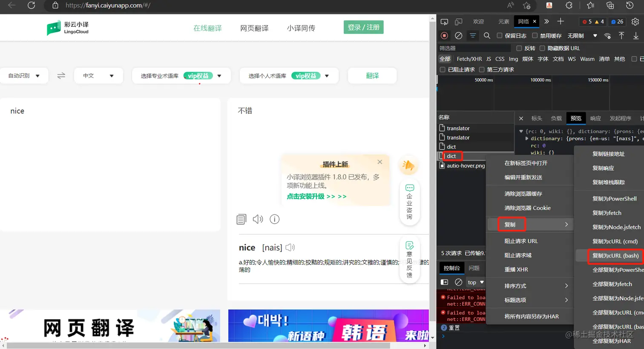
Task: Clear the console with the ban icon
Action: point(459,282)
